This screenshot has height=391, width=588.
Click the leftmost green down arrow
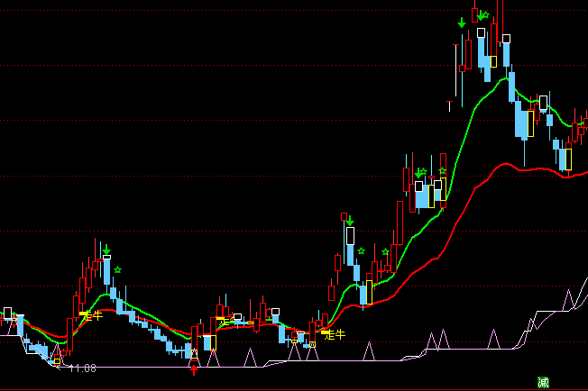(x=106, y=250)
